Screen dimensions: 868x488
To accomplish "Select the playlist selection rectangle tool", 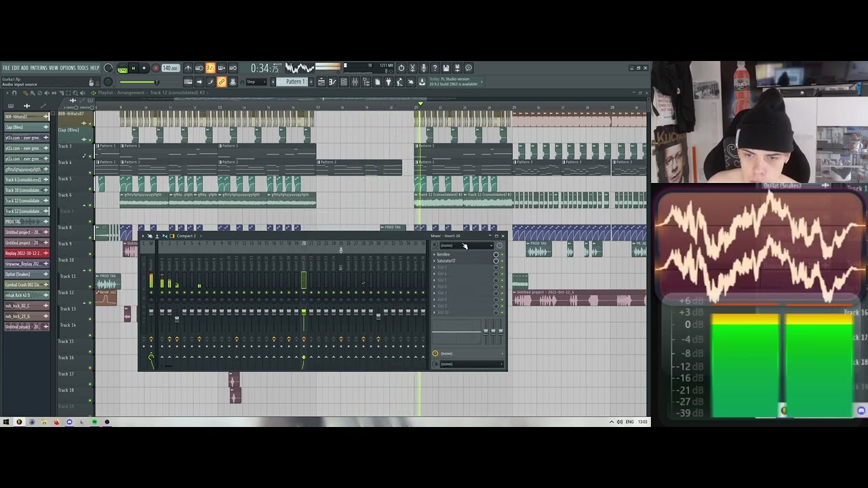I will (x=68, y=93).
